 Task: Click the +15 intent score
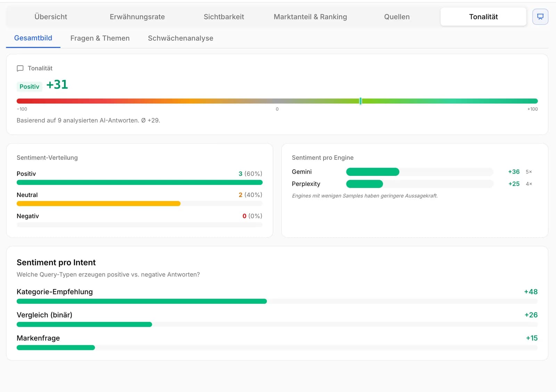pos(532,338)
